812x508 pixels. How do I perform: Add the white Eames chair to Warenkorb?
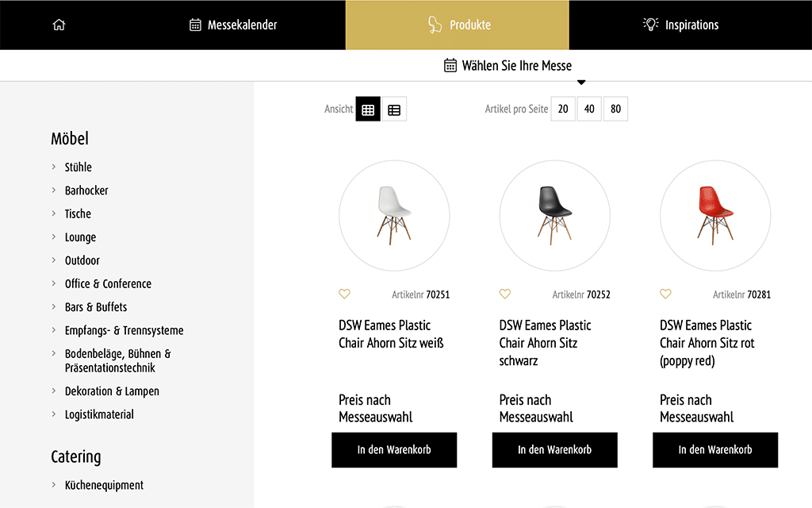[x=394, y=450]
